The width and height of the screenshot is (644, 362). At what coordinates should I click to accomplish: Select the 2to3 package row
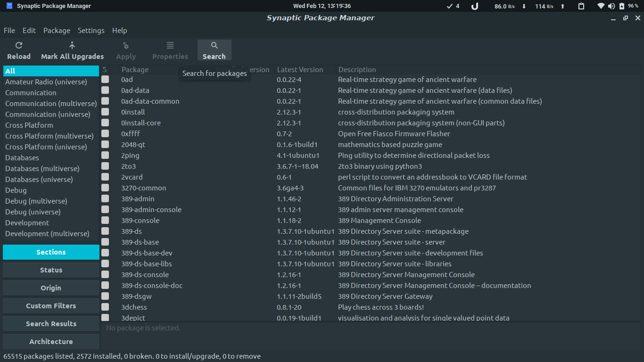click(371, 166)
